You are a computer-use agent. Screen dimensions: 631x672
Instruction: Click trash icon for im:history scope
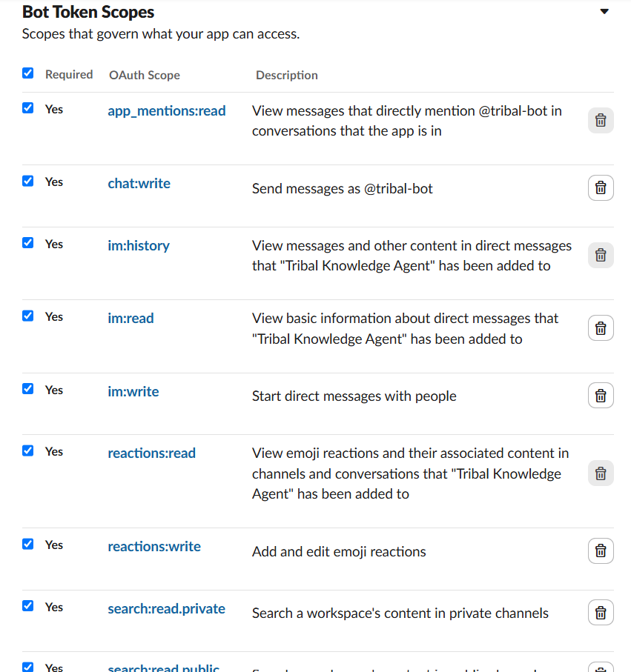pos(601,255)
